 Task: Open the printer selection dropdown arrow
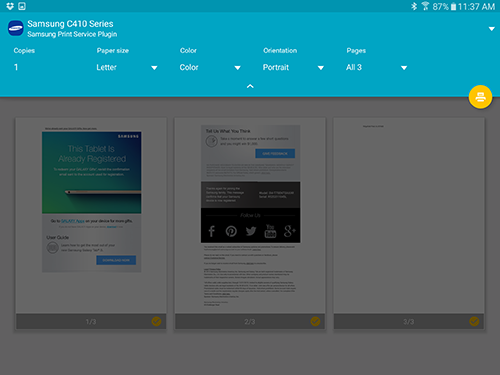click(491, 29)
